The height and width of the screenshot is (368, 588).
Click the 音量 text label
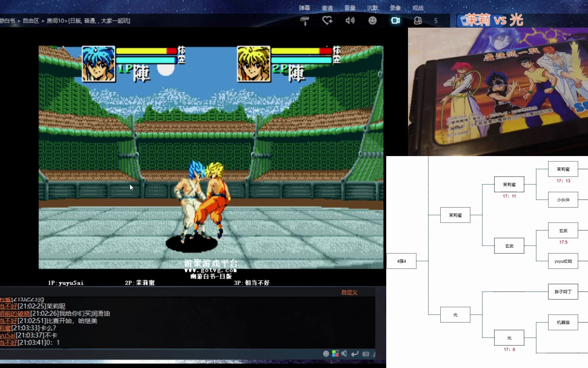pyautogui.click(x=350, y=8)
